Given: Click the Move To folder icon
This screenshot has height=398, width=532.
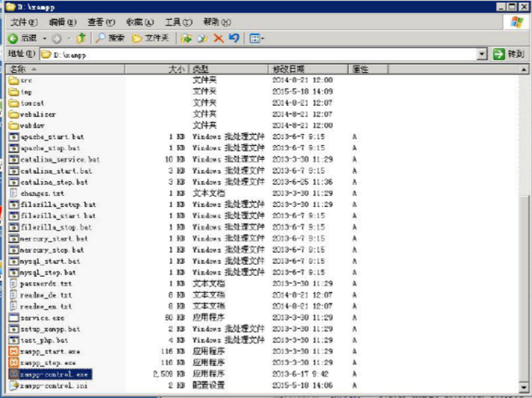Looking at the screenshot, I should 186,39.
